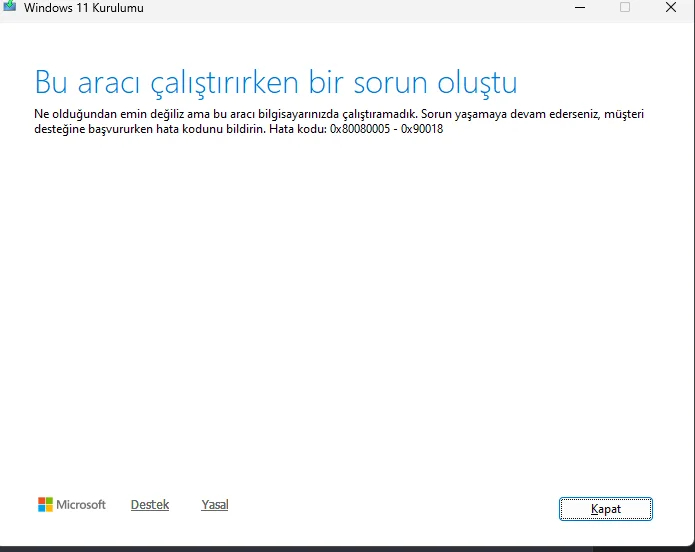Click the Microsoft logo
695x552 pixels.
tap(72, 505)
